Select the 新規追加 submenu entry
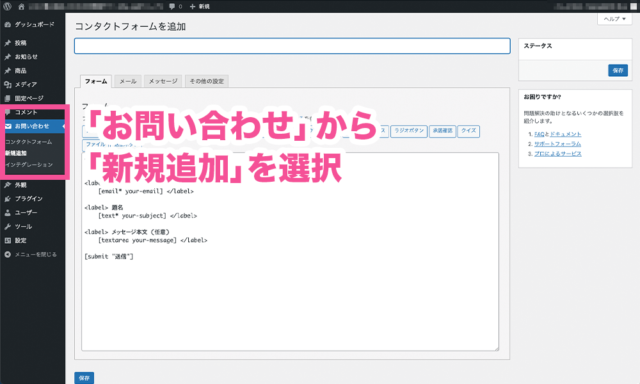This screenshot has width=640, height=384. [x=16, y=153]
